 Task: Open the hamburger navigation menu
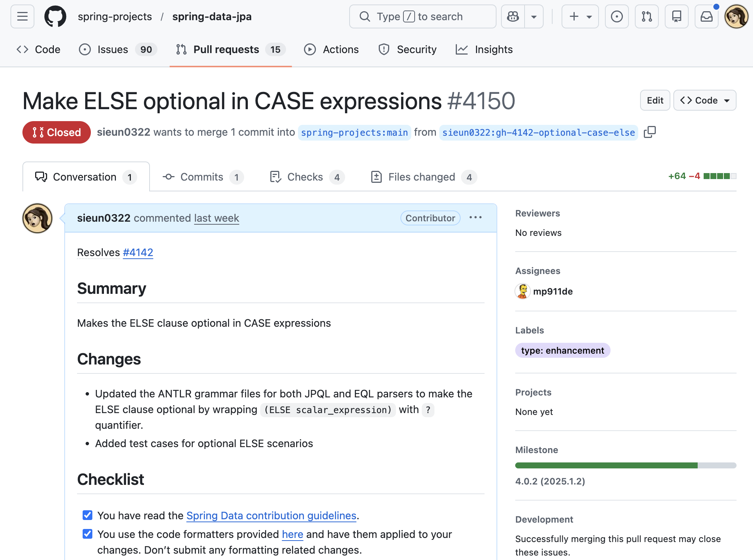pyautogui.click(x=22, y=16)
